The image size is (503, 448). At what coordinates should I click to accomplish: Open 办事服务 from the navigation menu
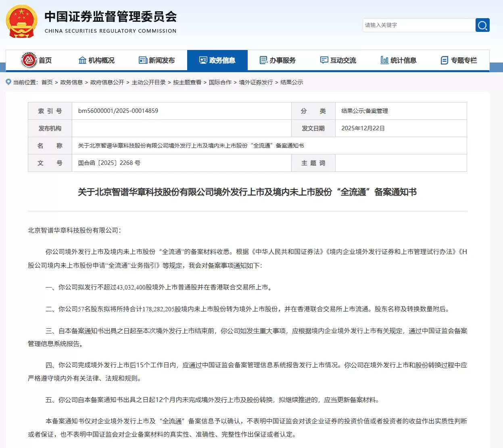click(284, 60)
